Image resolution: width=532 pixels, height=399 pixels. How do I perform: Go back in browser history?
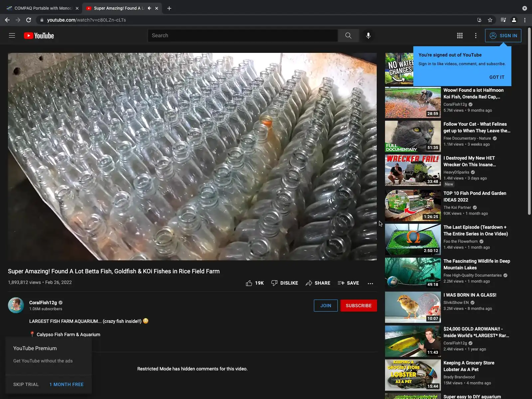pyautogui.click(x=7, y=20)
